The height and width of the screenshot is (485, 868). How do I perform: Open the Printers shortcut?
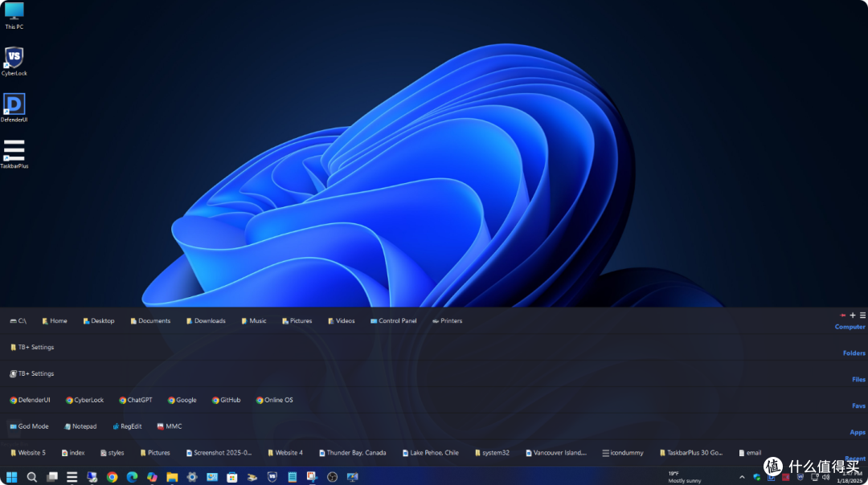click(448, 320)
